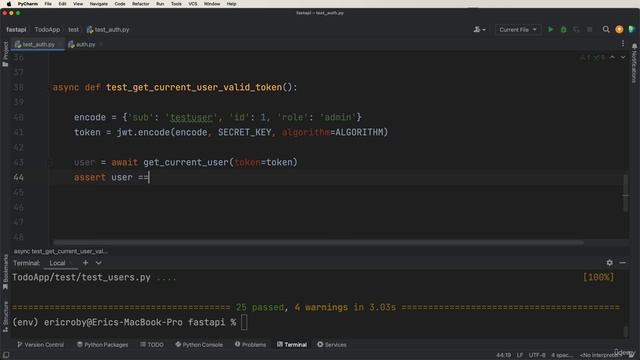The width and height of the screenshot is (640, 360).
Task: Open the VCS menu
Action: [x=193, y=4]
